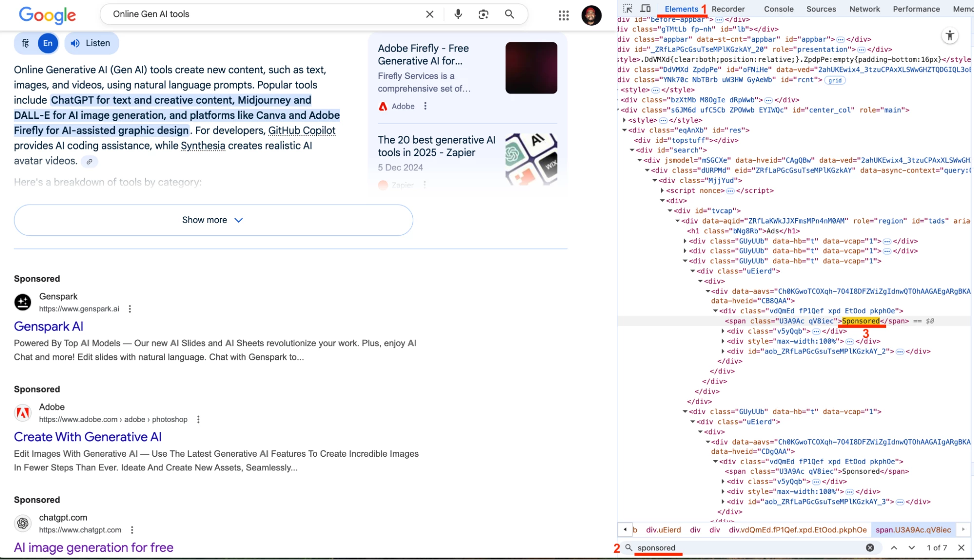Open the Adobe Firefly thumbnail image
The height and width of the screenshot is (560, 974).
531,68
